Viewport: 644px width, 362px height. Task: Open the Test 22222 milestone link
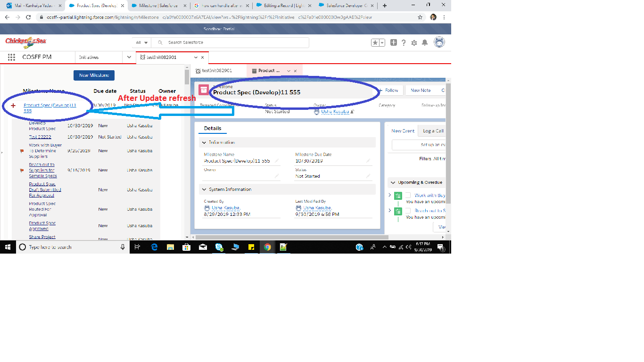[40, 137]
